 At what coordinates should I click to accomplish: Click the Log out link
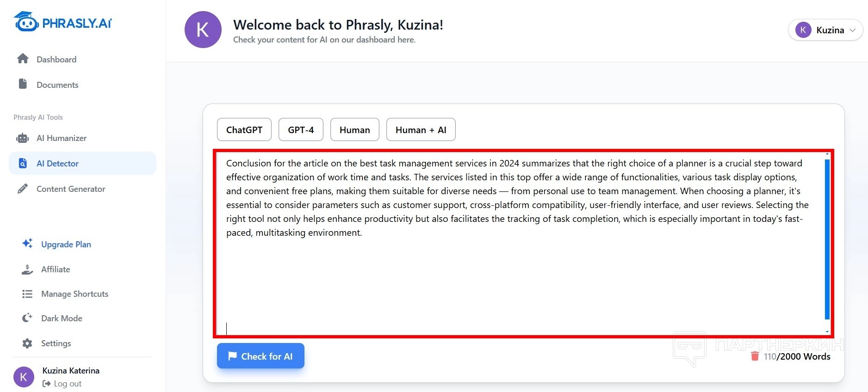coord(62,384)
